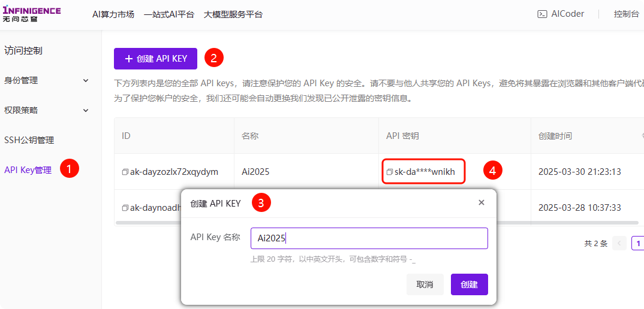The width and height of the screenshot is (644, 309).
Task: Select API Key管理 in sidebar
Action: [x=28, y=170]
